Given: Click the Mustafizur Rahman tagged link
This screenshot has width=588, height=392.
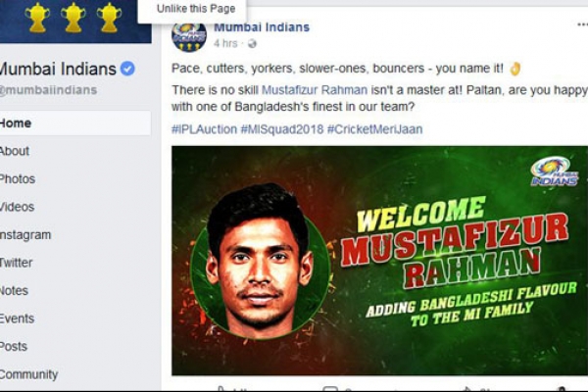Looking at the screenshot, I should tap(315, 90).
